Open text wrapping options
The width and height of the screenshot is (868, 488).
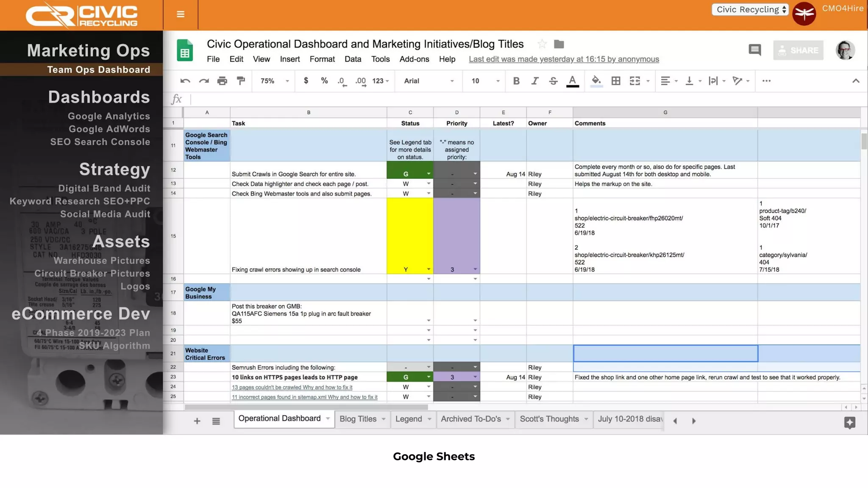[717, 81]
